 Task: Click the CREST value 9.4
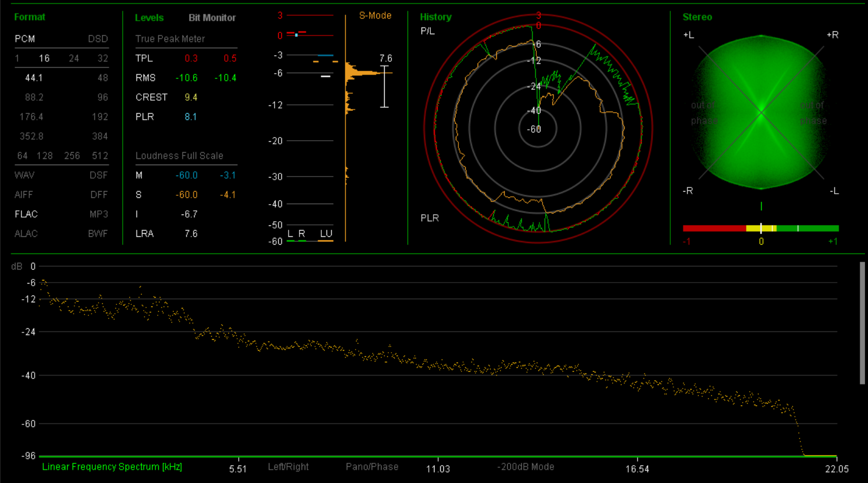[191, 97]
